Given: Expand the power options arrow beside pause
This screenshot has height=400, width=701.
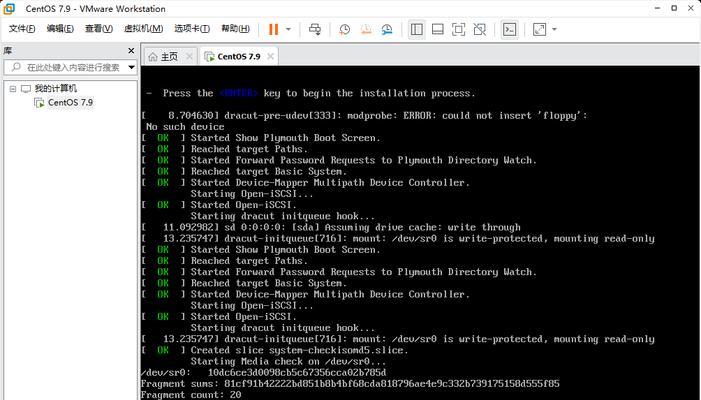Looking at the screenshot, I should pyautogui.click(x=288, y=29).
